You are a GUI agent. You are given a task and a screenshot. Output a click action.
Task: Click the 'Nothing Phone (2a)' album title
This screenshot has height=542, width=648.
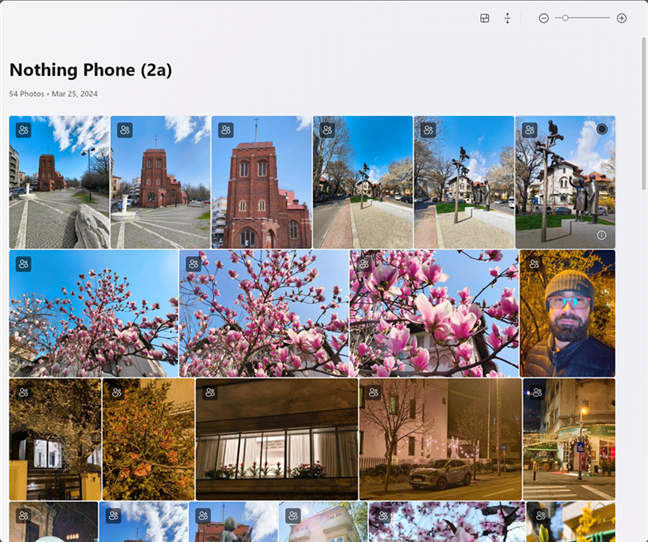[91, 70]
